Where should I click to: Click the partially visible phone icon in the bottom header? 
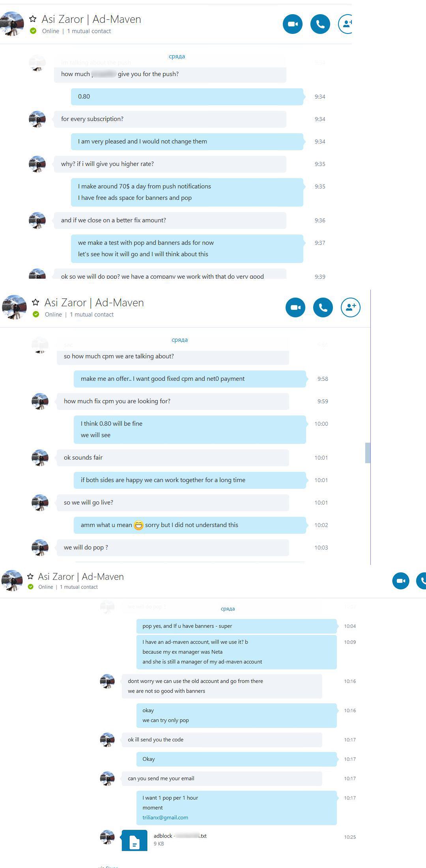tap(421, 581)
